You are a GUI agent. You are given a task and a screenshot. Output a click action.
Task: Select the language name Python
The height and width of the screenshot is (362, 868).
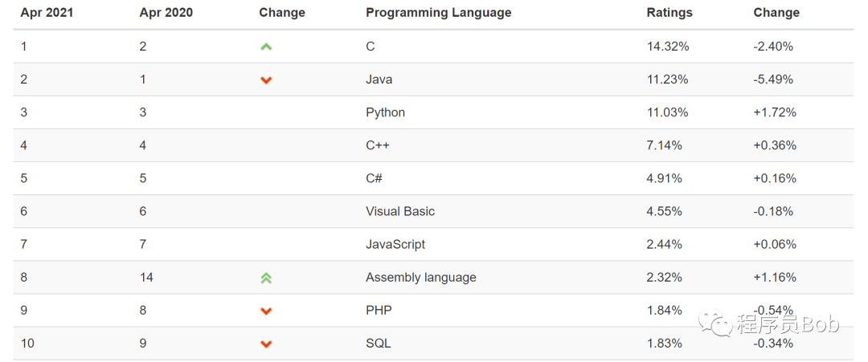385,112
